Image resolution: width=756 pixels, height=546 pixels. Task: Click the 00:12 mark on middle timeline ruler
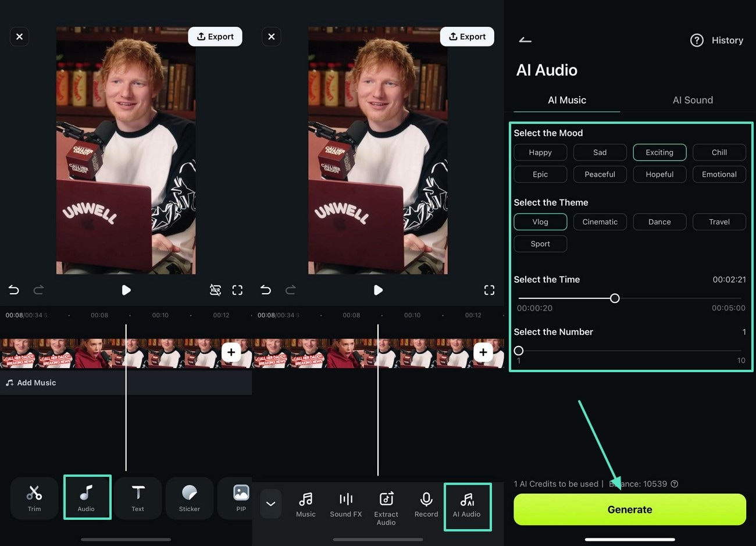473,315
